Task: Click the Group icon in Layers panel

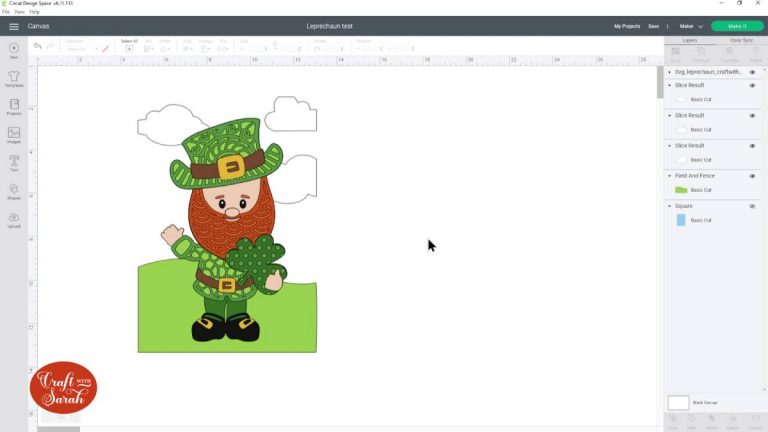Action: [x=675, y=51]
